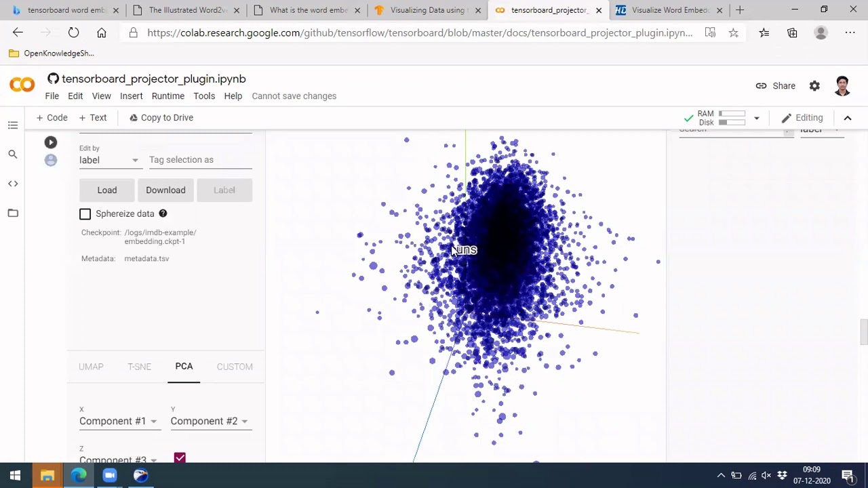The height and width of the screenshot is (488, 868).
Task: Open the Files sidebar folder icon
Action: coord(13,213)
